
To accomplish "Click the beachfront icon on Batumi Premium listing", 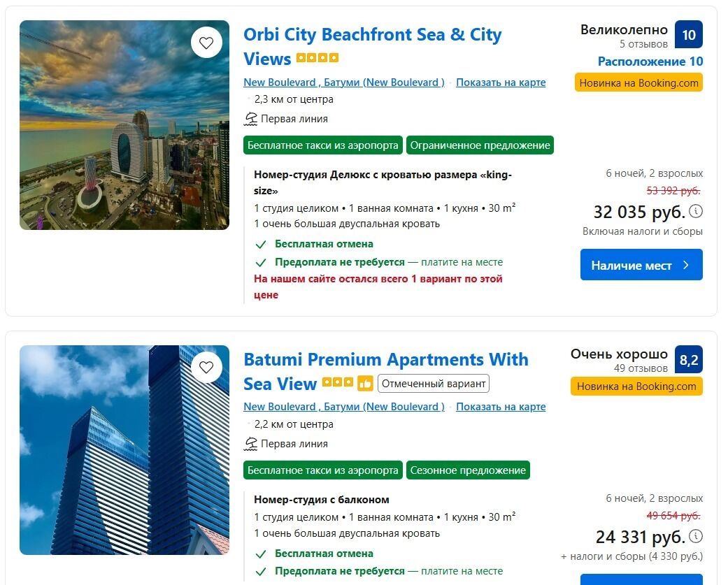I will coord(251,444).
